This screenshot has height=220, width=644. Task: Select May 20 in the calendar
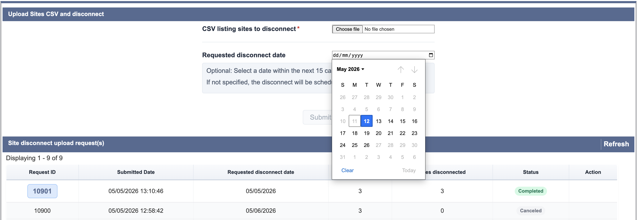[x=378, y=133]
